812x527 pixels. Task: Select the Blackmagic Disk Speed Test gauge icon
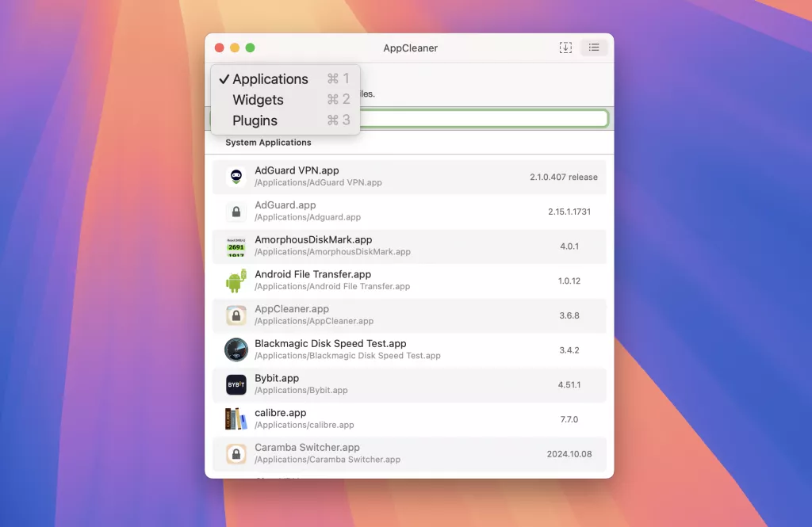click(236, 349)
